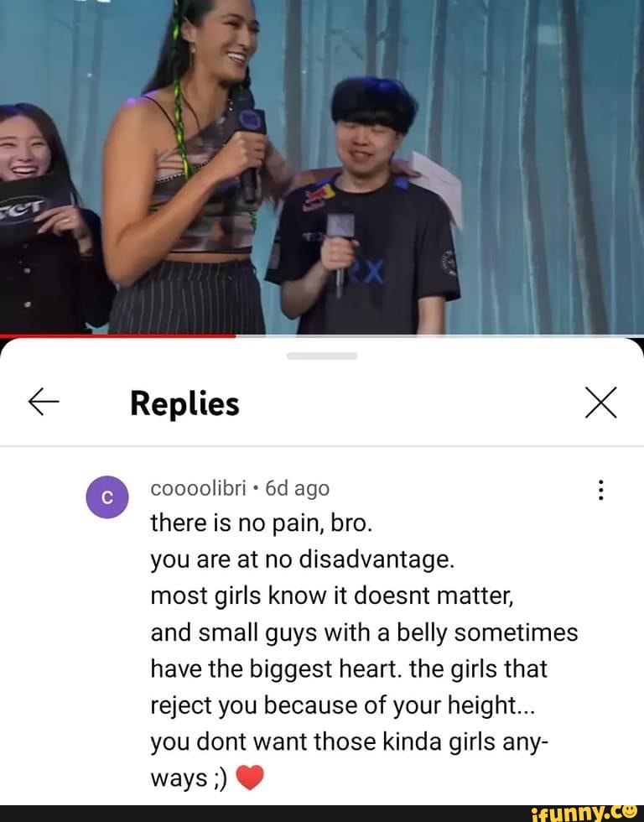The image size is (644, 822).
Task: Tap the video player to show controls
Action: coord(322,167)
